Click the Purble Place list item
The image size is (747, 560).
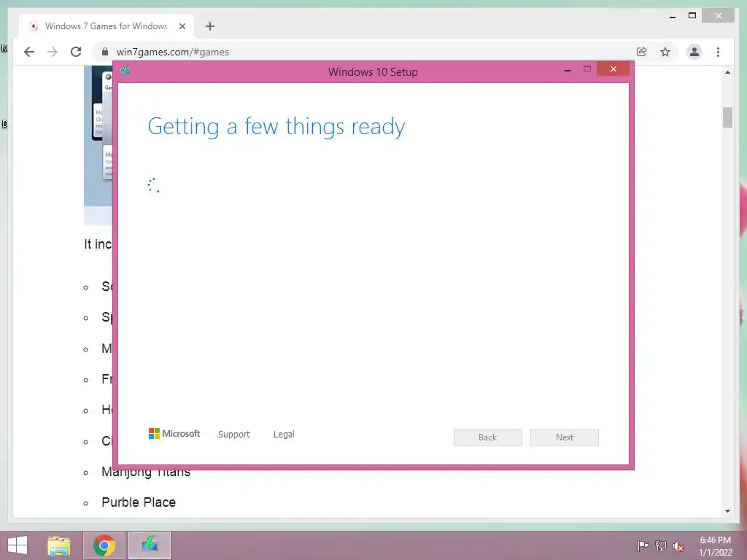139,502
